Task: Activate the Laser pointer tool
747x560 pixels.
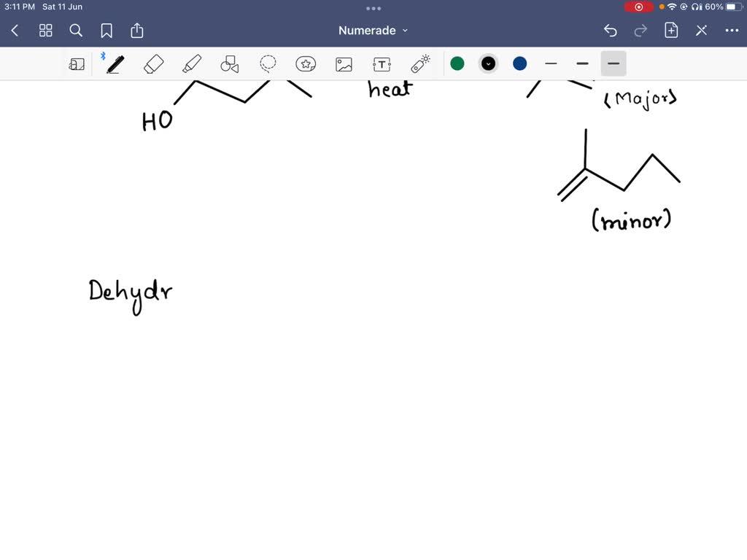Action: 420,64
